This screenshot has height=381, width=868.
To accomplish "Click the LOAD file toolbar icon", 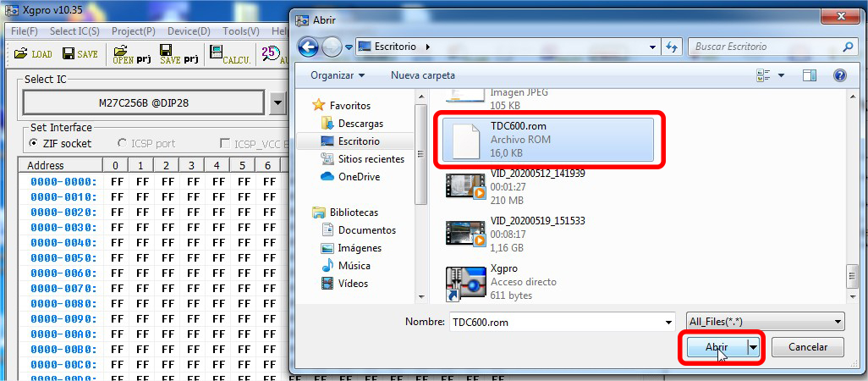I will pyautogui.click(x=33, y=54).
